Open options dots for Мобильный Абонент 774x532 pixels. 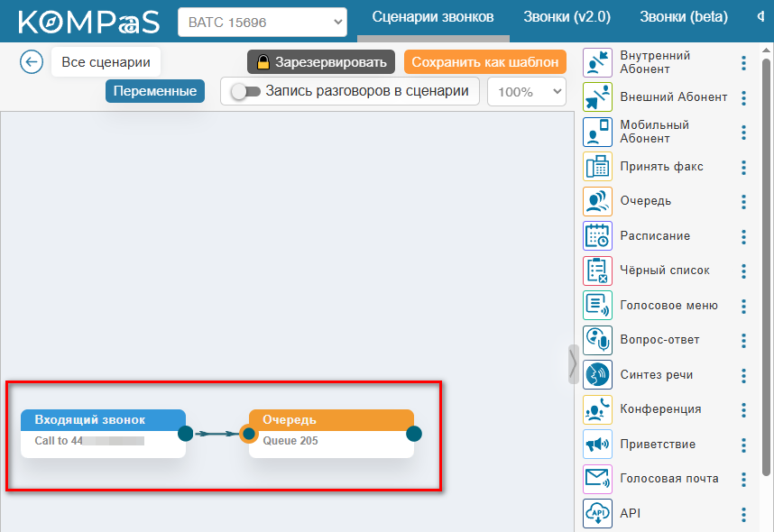tap(743, 133)
